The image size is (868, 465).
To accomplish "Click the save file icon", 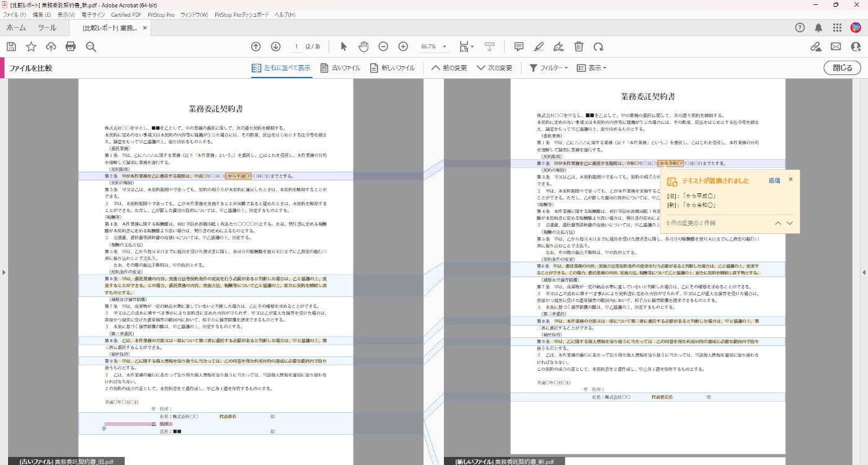I will 11,46.
